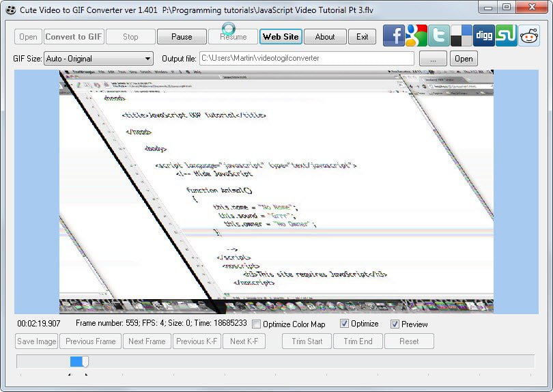The width and height of the screenshot is (553, 392).
Task: Save the current frame via Save Image
Action: pyautogui.click(x=37, y=341)
